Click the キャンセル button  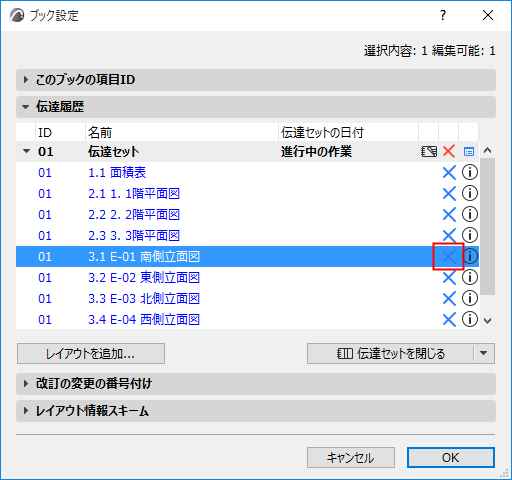point(351,457)
